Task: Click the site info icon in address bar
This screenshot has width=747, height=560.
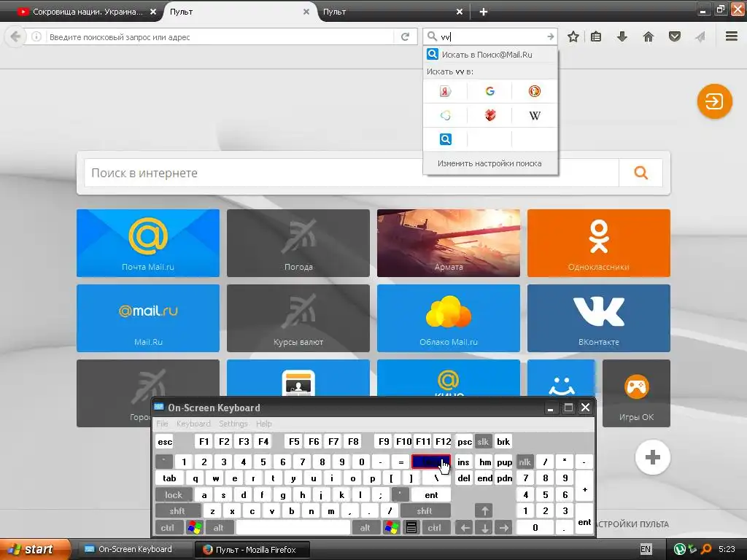Action: click(36, 36)
